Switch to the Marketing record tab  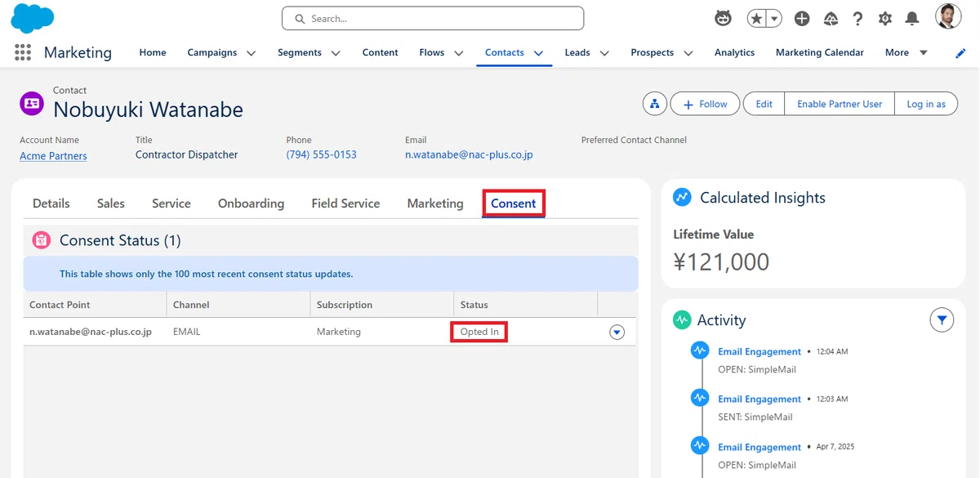click(x=435, y=203)
